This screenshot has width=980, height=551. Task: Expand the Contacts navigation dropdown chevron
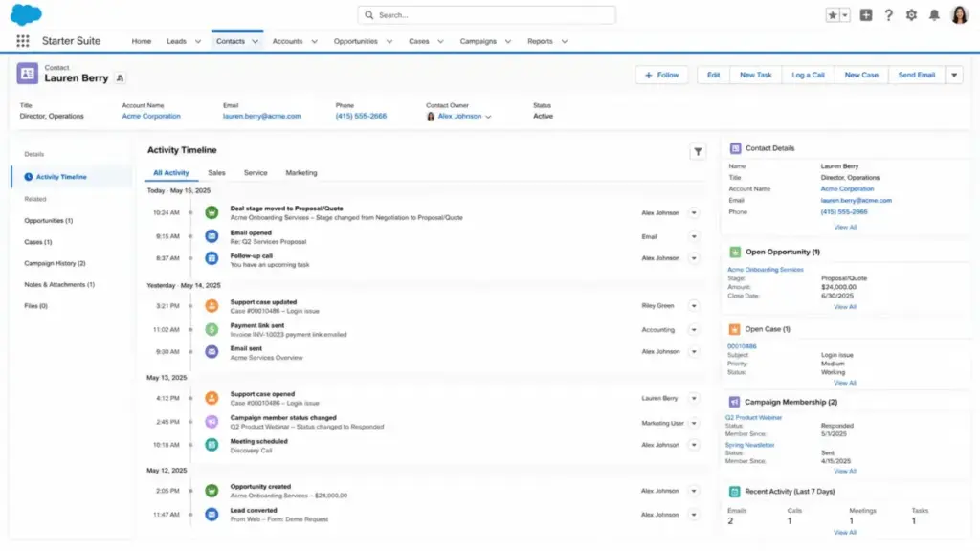tap(255, 42)
